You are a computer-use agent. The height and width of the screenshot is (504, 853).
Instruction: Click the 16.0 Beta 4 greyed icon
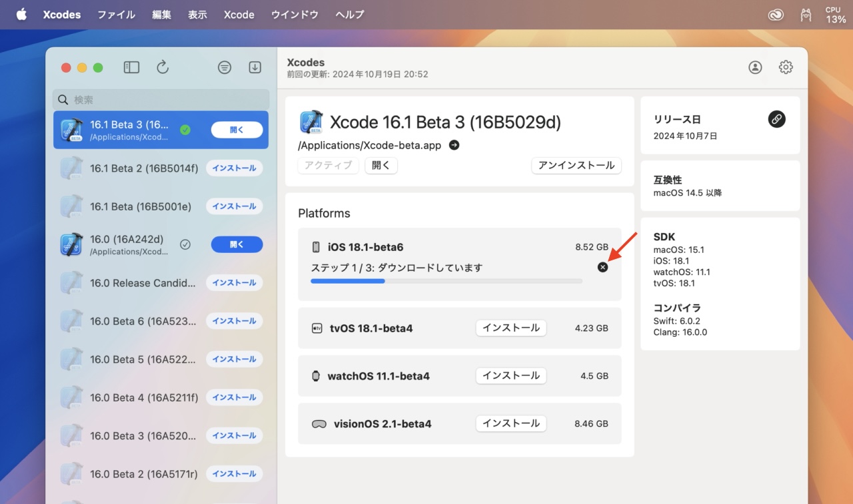coord(71,397)
